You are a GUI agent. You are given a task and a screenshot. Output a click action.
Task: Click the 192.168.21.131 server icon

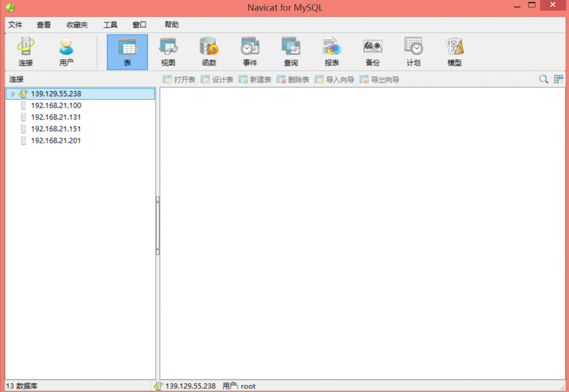pos(23,117)
